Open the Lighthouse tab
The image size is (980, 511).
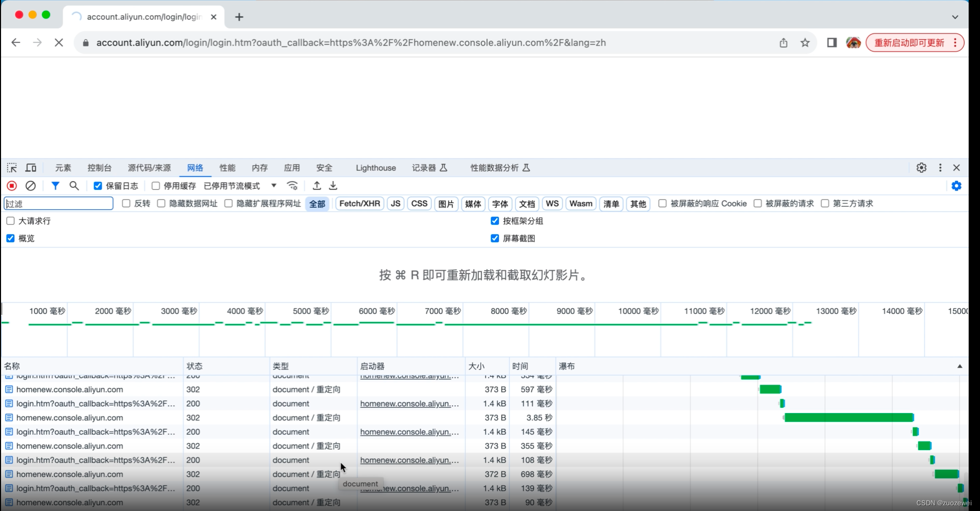(376, 168)
